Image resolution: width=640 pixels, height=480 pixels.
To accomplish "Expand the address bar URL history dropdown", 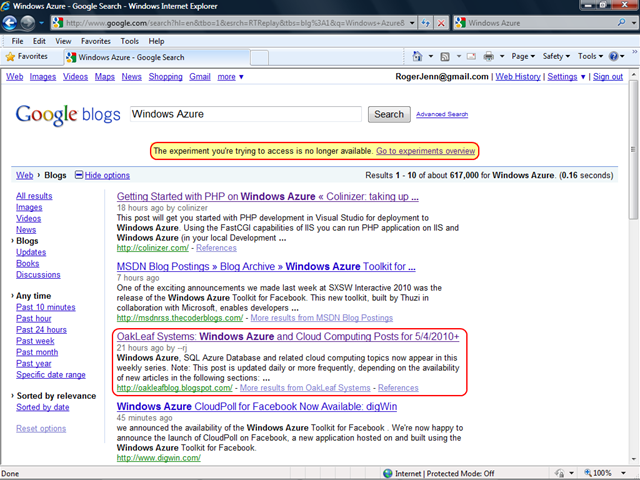I will [x=412, y=23].
